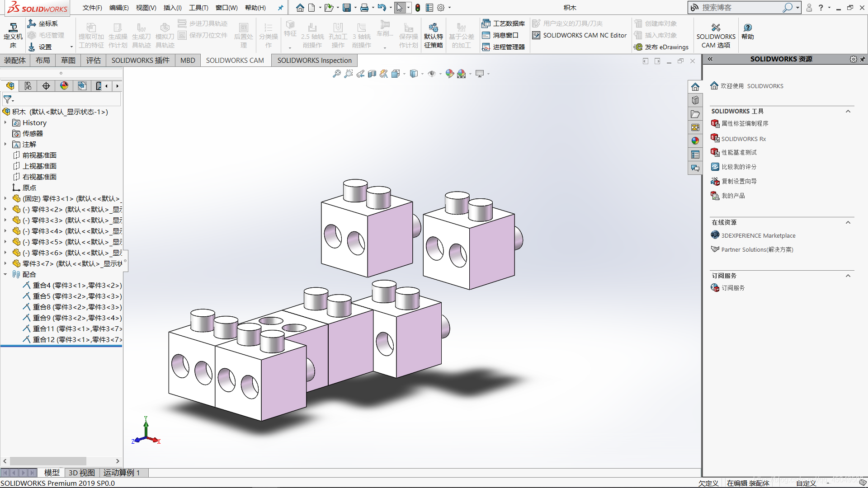
Task: Switch to the SOLIDWORKS CAM tab
Action: pyautogui.click(x=235, y=60)
